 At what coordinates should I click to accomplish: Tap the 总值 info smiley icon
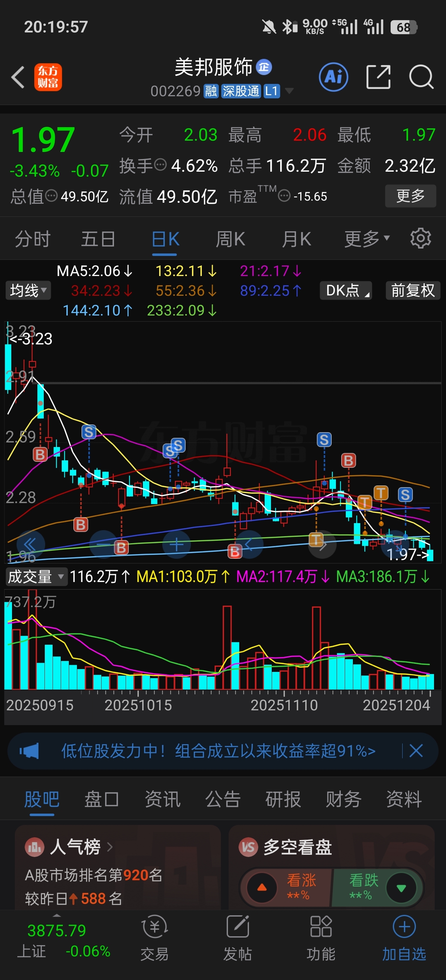tap(52, 196)
